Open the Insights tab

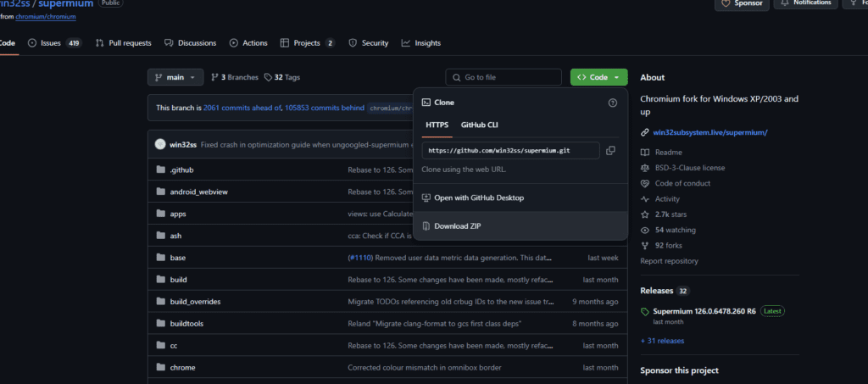420,43
